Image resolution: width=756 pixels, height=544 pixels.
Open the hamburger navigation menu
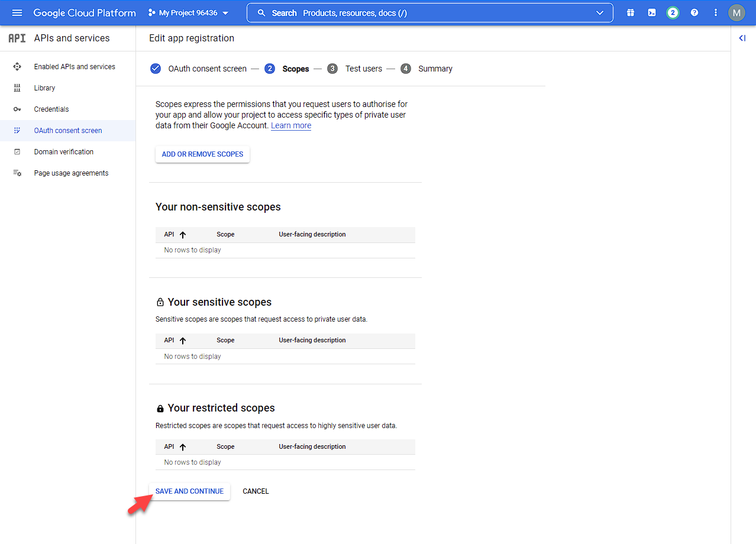[x=17, y=12]
